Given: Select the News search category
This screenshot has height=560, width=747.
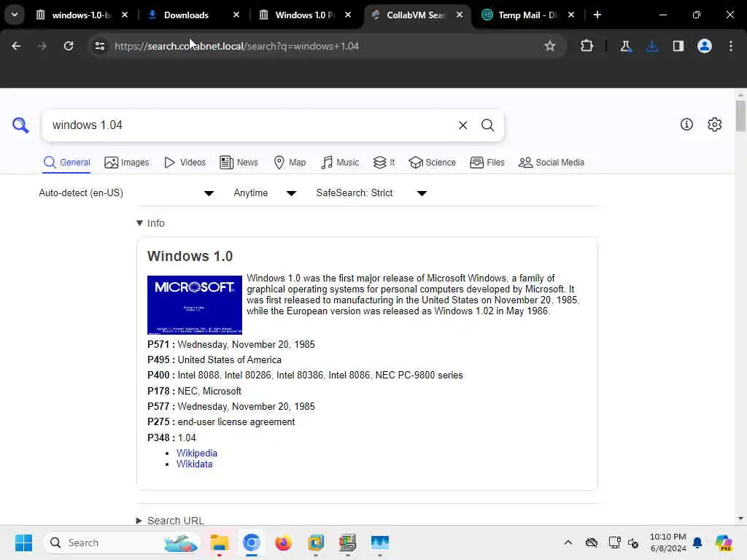Looking at the screenshot, I should (x=239, y=163).
